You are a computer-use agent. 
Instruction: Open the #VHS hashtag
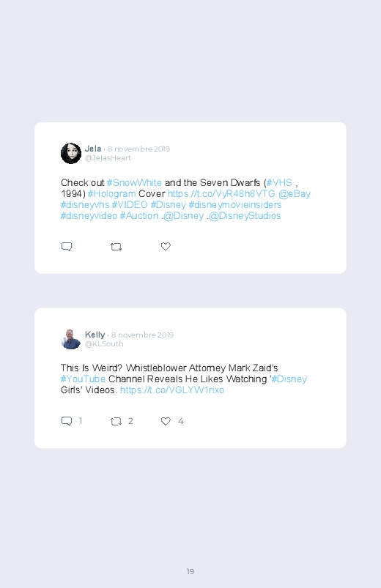pyautogui.click(x=279, y=182)
